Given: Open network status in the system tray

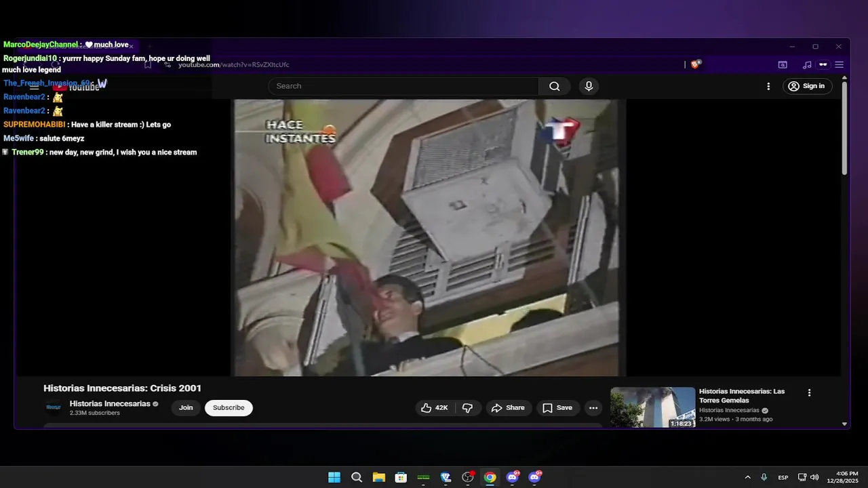Looking at the screenshot, I should (x=802, y=477).
